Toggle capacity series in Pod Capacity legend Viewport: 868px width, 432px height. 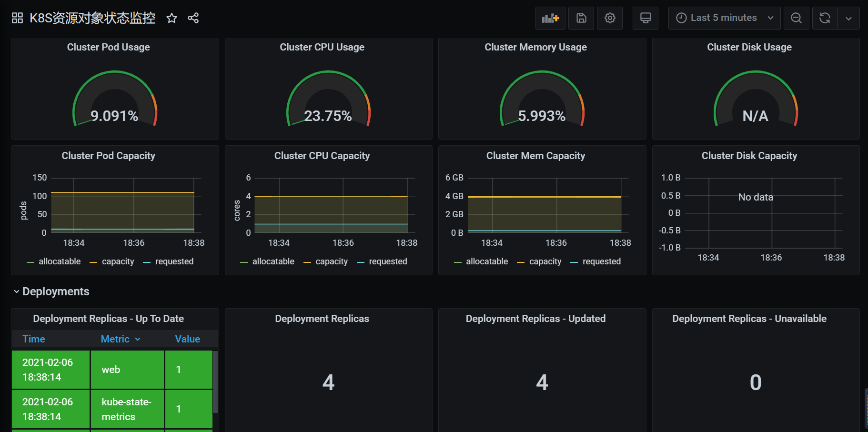click(x=118, y=261)
